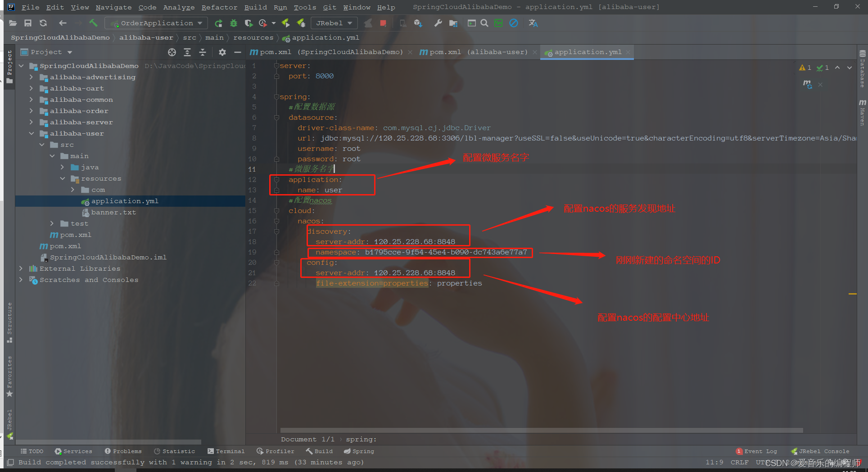
Task: Fold the datasource block on line 6
Action: click(277, 118)
